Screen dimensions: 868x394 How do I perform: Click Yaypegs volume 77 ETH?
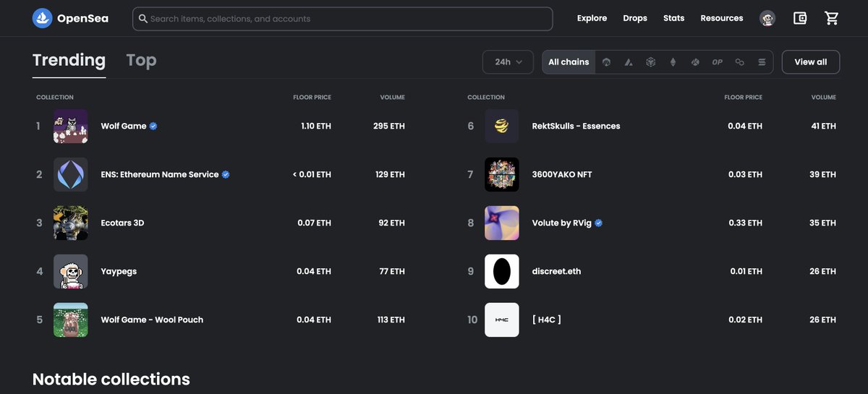pos(392,271)
